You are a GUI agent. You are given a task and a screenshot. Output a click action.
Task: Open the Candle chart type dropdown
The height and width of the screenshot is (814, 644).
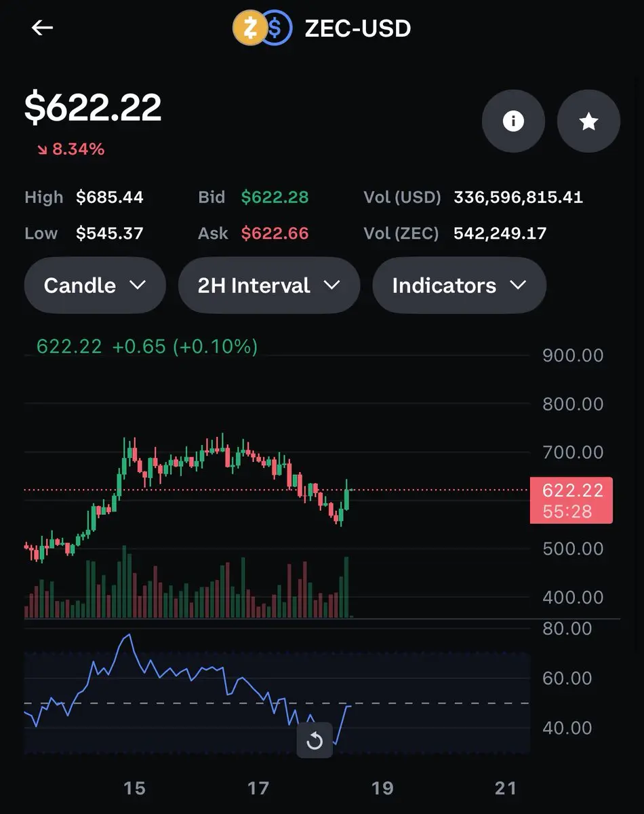(x=95, y=286)
